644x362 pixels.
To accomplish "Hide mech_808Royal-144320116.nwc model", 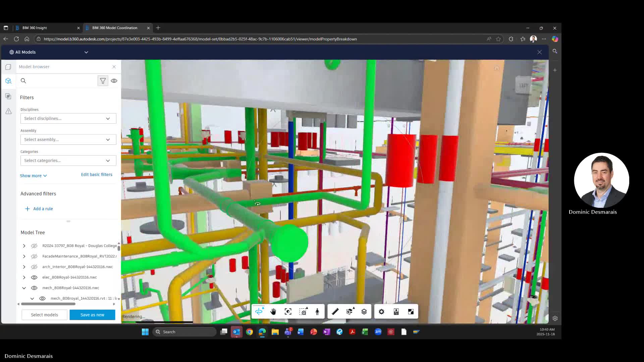I will (x=34, y=288).
